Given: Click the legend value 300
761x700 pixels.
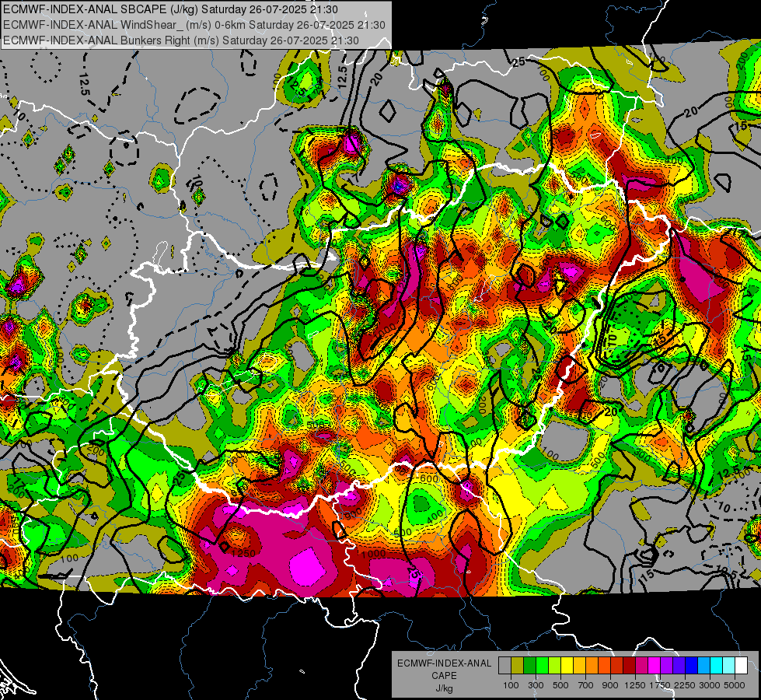Looking at the screenshot, I should (x=536, y=685).
